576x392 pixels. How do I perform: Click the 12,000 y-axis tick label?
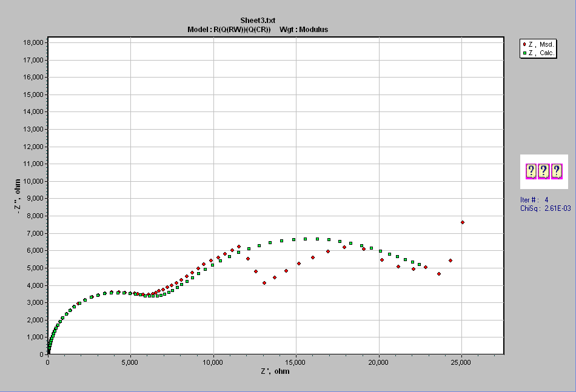point(33,147)
